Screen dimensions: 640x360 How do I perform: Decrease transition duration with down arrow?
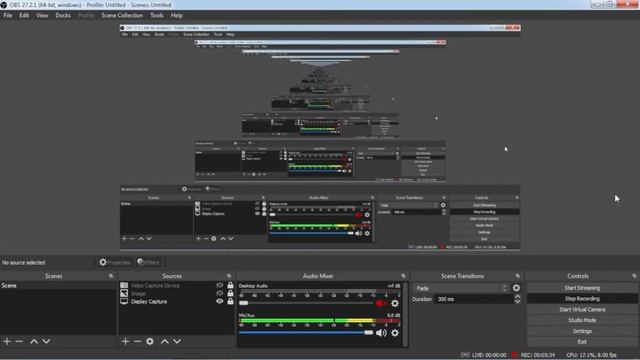click(518, 302)
